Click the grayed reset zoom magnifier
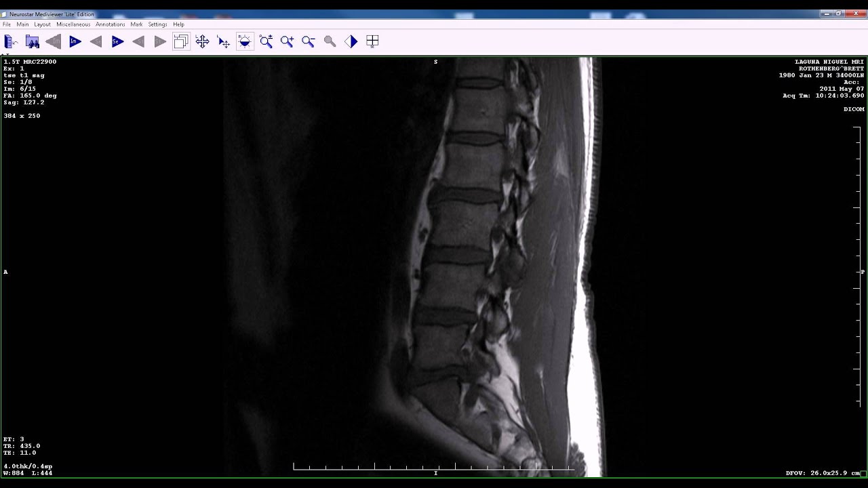This screenshot has width=868, height=488. pos(330,42)
